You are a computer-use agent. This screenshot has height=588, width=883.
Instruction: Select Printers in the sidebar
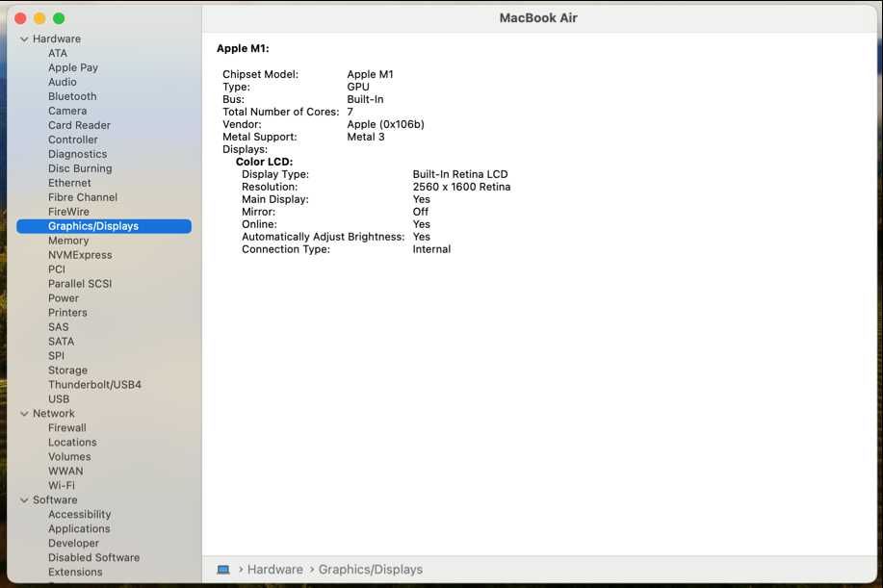pyautogui.click(x=67, y=313)
